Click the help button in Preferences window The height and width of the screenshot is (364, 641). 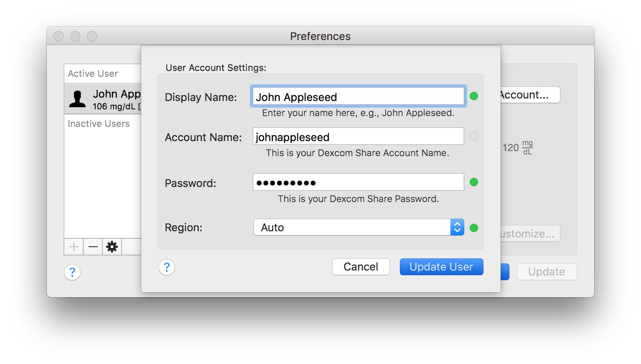coord(72,272)
